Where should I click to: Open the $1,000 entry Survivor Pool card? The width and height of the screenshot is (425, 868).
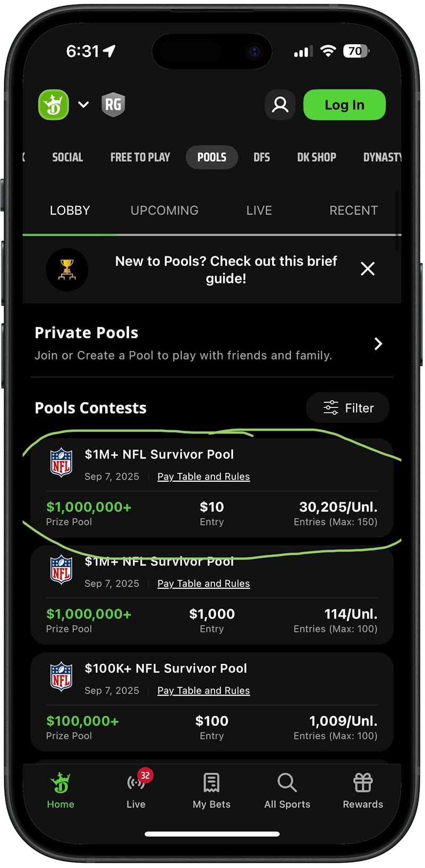[211, 606]
